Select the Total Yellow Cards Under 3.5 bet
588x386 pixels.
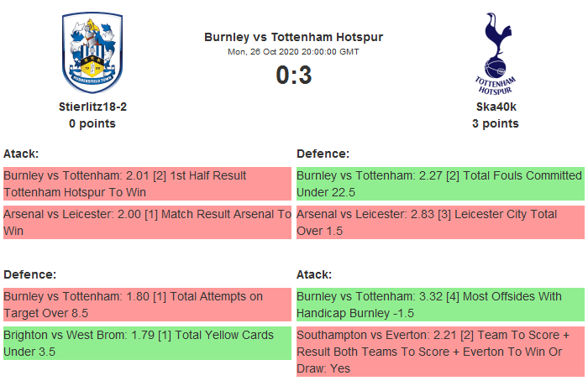[x=146, y=343]
